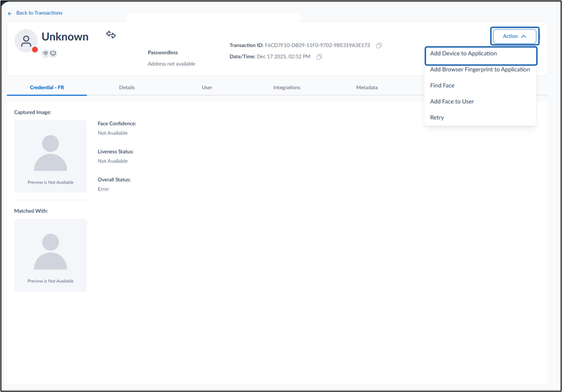Copy the Transaction ID
562x392 pixels.
379,45
